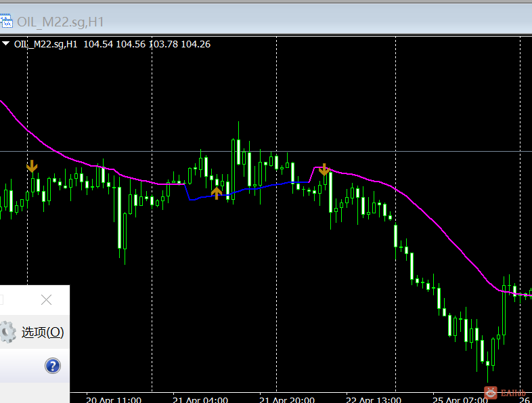Click the OHLC values 104.54 104.56 103.78 104.26
532x403 pixels.
147,44
